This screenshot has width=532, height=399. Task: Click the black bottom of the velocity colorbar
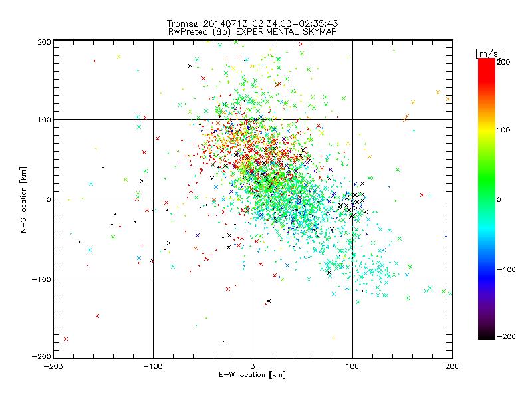[487, 335]
